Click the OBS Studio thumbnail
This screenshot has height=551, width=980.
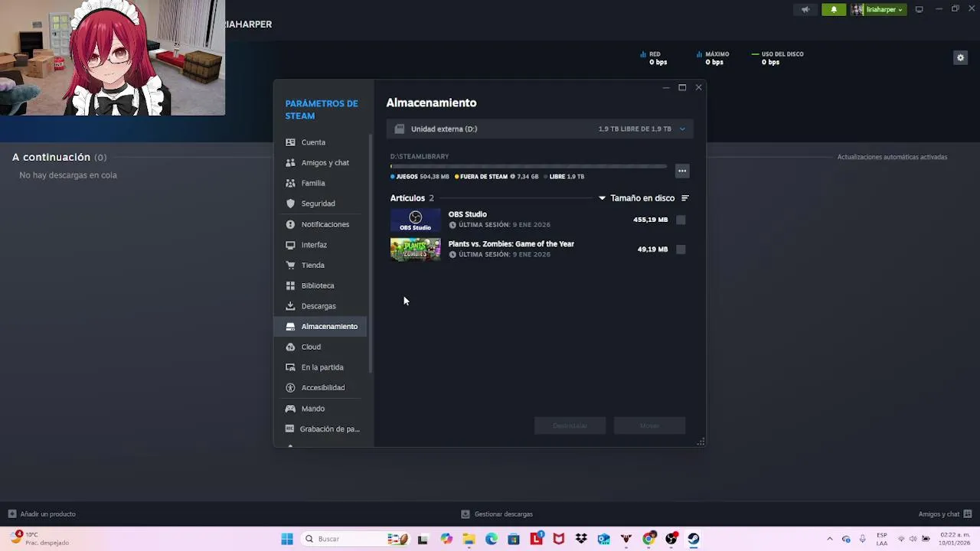coord(416,220)
